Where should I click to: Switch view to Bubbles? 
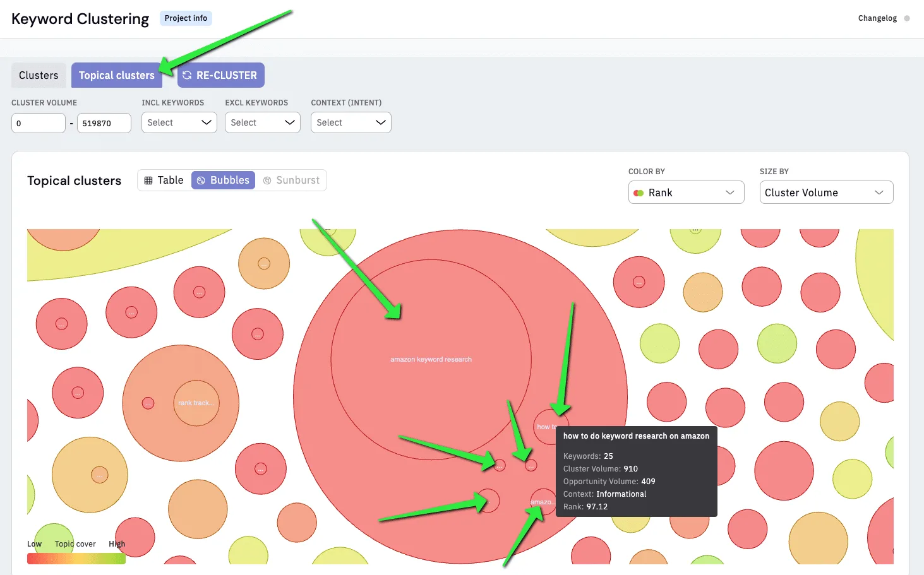pos(223,181)
